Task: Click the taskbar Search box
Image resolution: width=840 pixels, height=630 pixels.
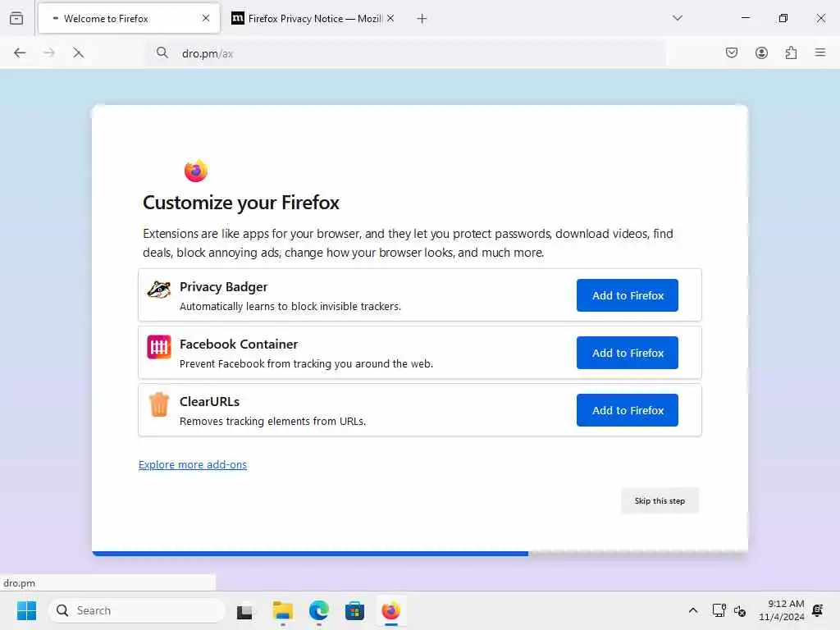Action: (x=137, y=610)
